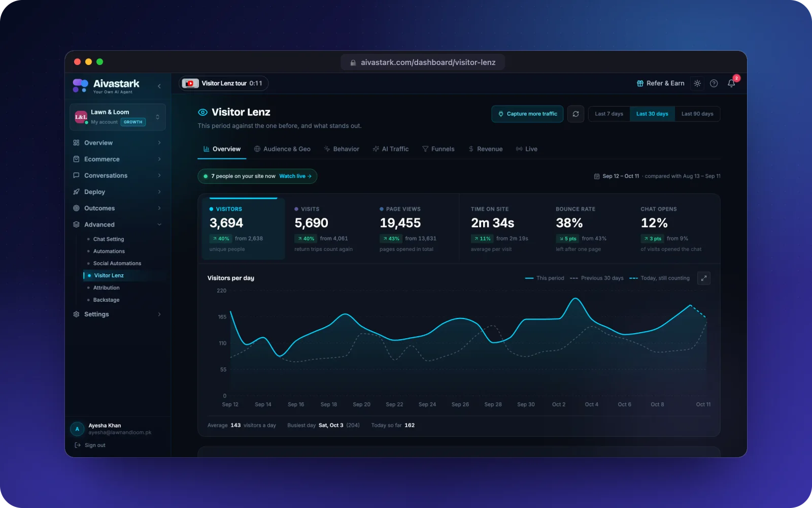This screenshot has height=508, width=812.
Task: Switch to the Funnels tab
Action: coord(438,149)
